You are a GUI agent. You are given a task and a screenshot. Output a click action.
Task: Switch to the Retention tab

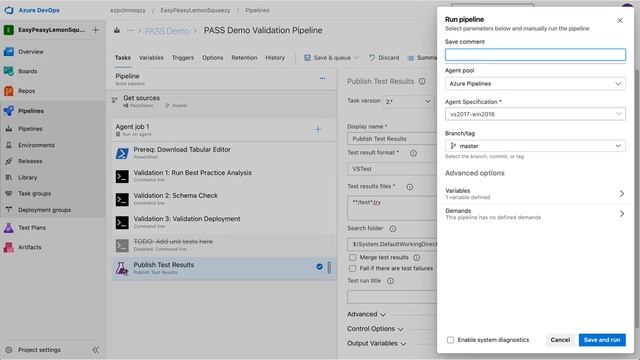244,58
